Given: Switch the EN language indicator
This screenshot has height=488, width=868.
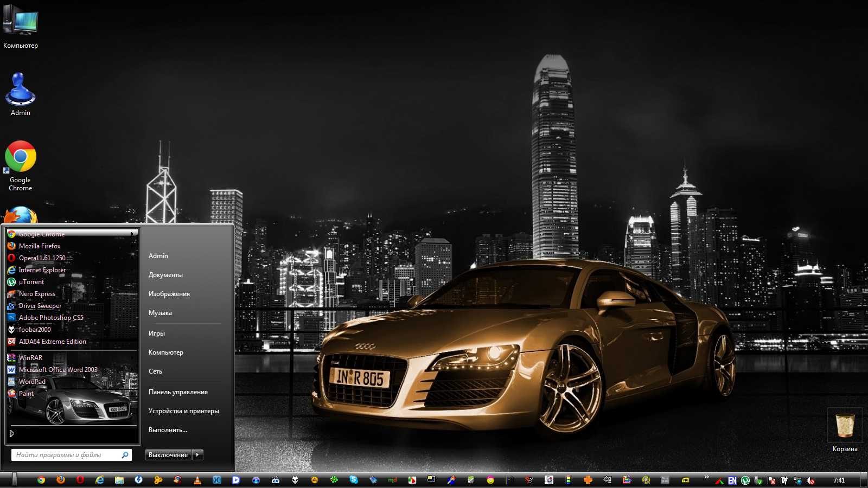Looking at the screenshot, I should pos(732,480).
